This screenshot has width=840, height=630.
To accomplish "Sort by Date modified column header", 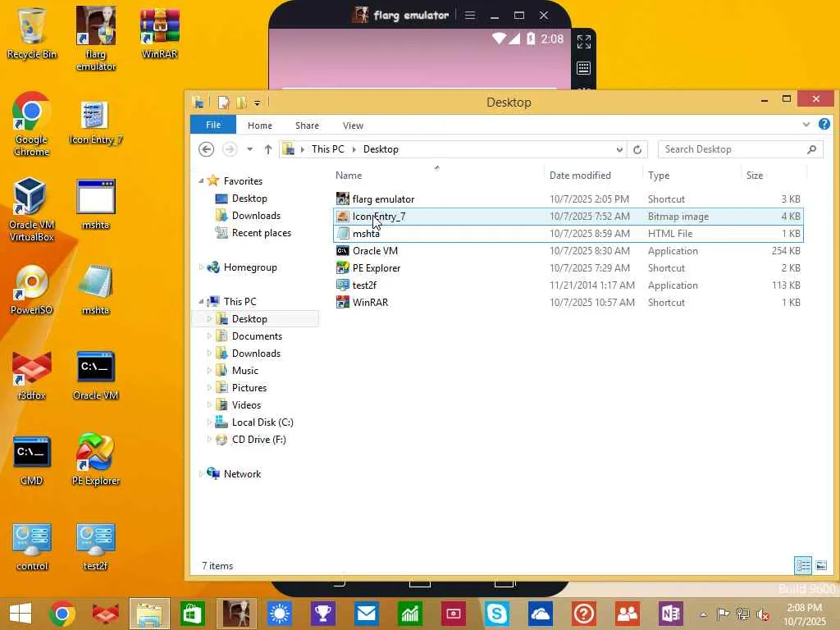I will click(x=593, y=176).
